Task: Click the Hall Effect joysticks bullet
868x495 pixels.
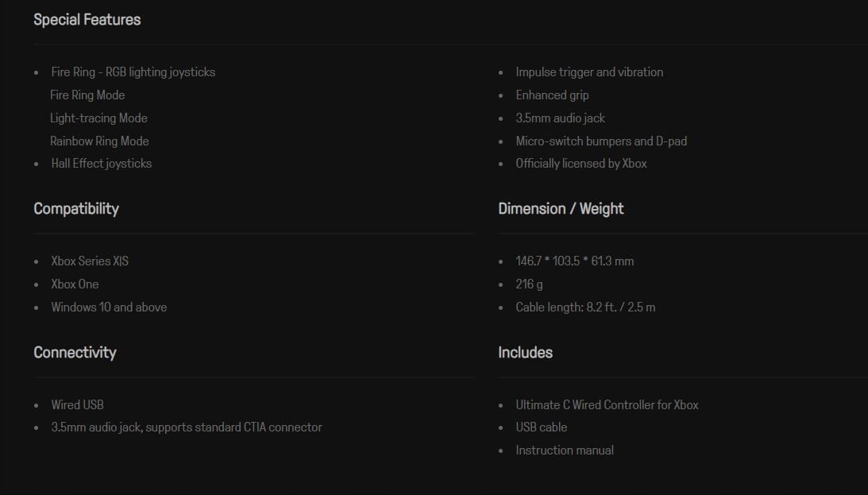Action: (102, 164)
